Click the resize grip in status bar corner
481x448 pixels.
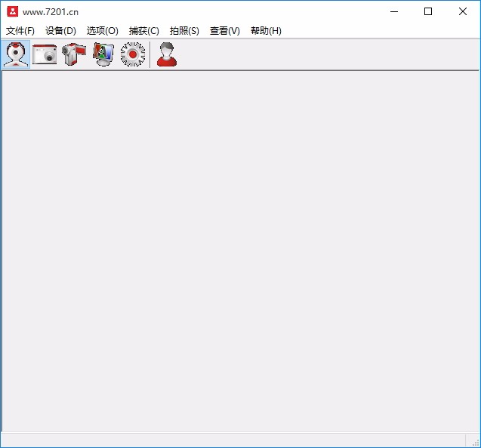[476, 443]
